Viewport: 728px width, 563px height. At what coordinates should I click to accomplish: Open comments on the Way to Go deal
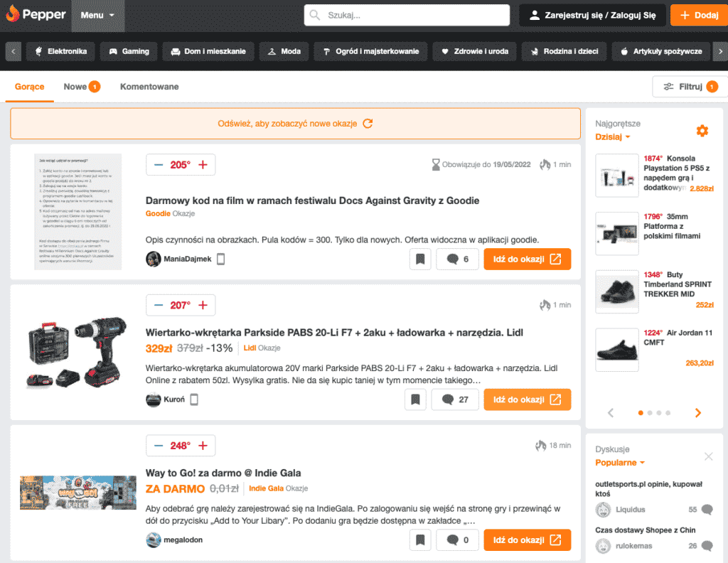click(x=457, y=540)
